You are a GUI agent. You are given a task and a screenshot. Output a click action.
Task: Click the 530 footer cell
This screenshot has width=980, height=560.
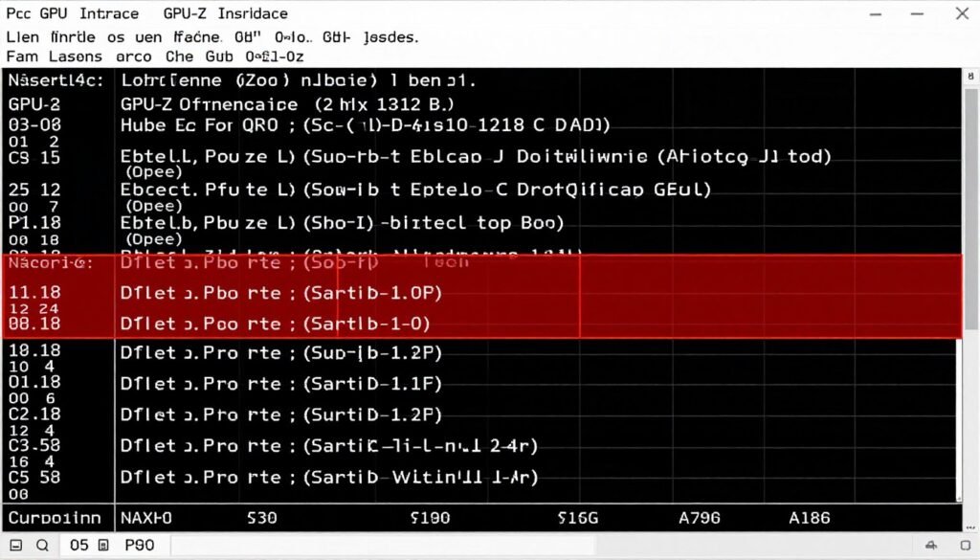pos(262,518)
